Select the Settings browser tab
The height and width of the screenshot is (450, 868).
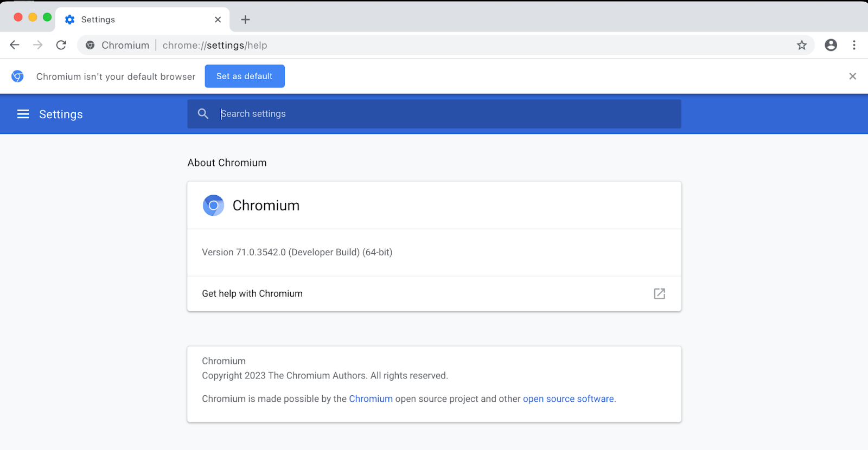[x=143, y=20]
